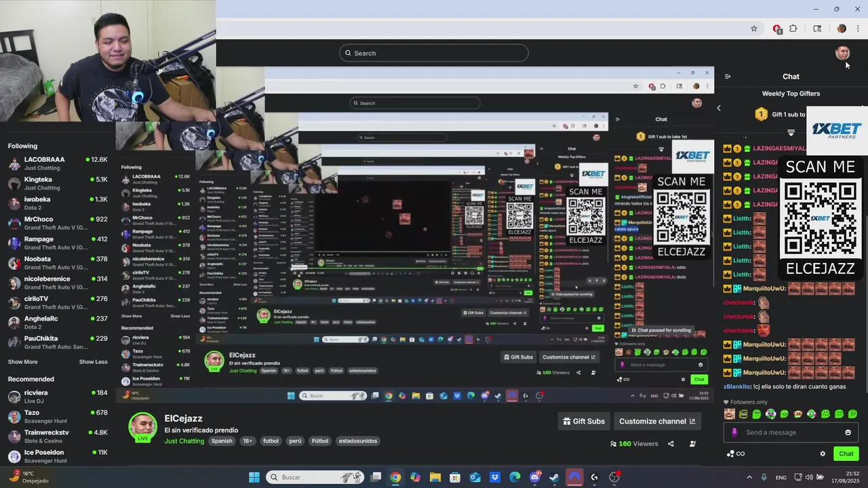Bookmark this page with the star icon

point(753,28)
